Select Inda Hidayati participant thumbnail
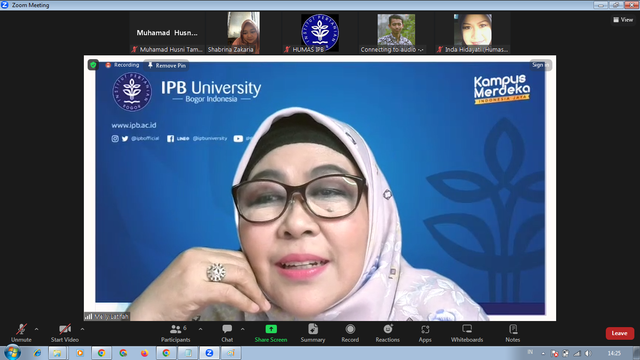 [473, 33]
